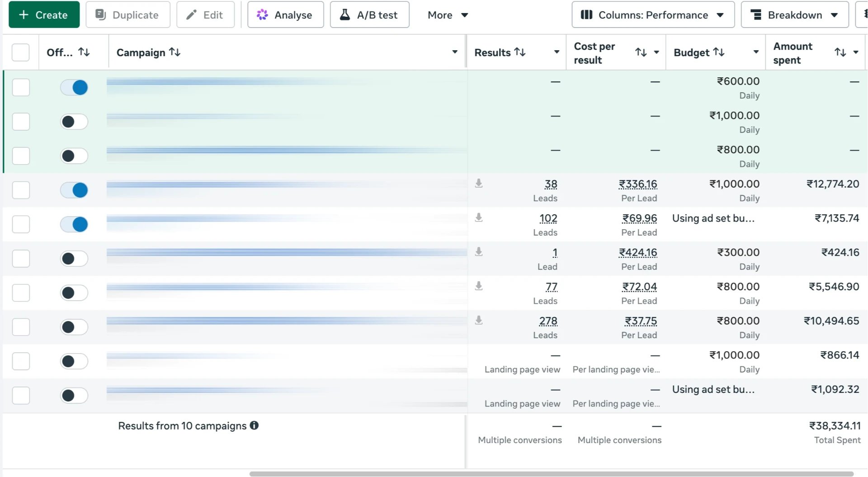Turn off the campaign with 102 leads

(x=74, y=224)
